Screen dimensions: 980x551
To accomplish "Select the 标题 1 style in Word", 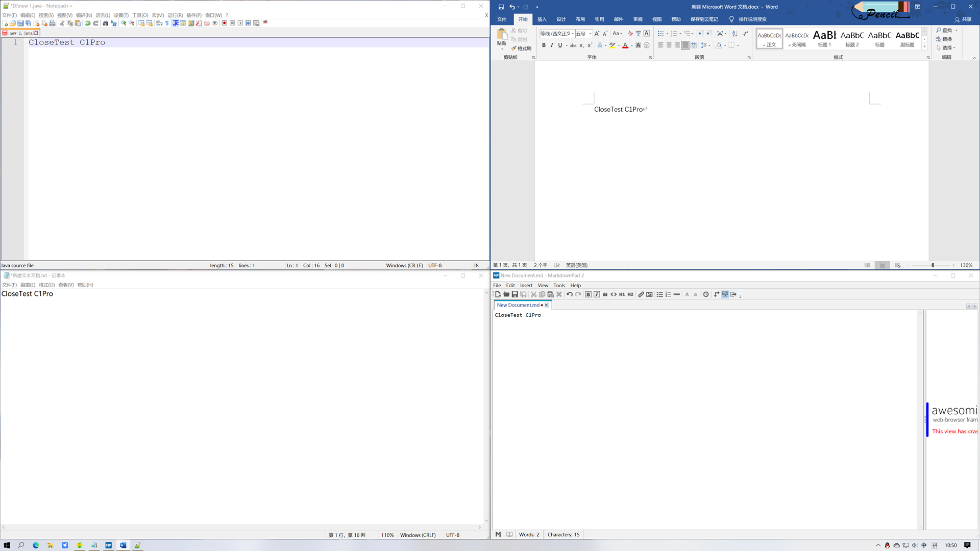I will coord(824,38).
